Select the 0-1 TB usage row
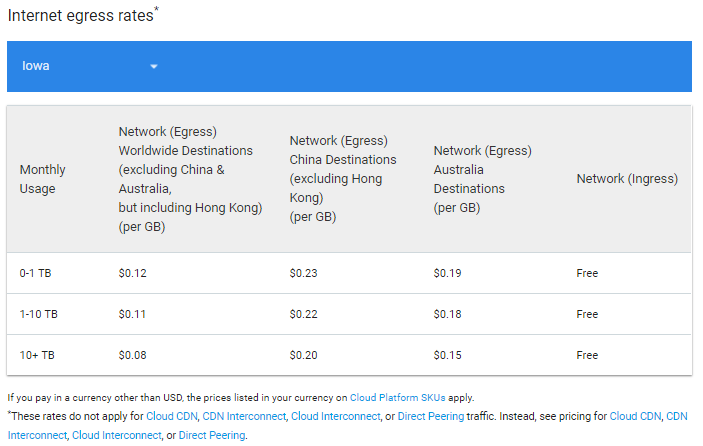Viewport: 703px width, 446px height. click(x=349, y=273)
